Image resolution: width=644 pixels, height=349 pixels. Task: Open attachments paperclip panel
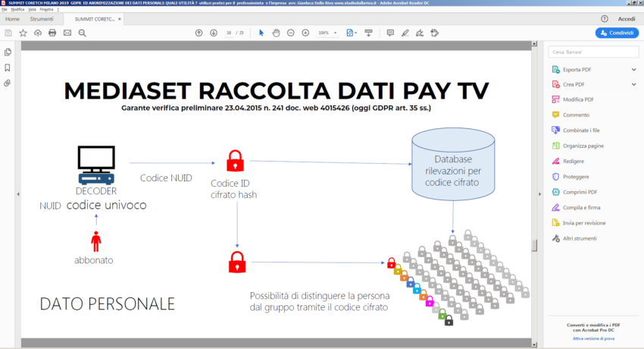click(x=8, y=83)
